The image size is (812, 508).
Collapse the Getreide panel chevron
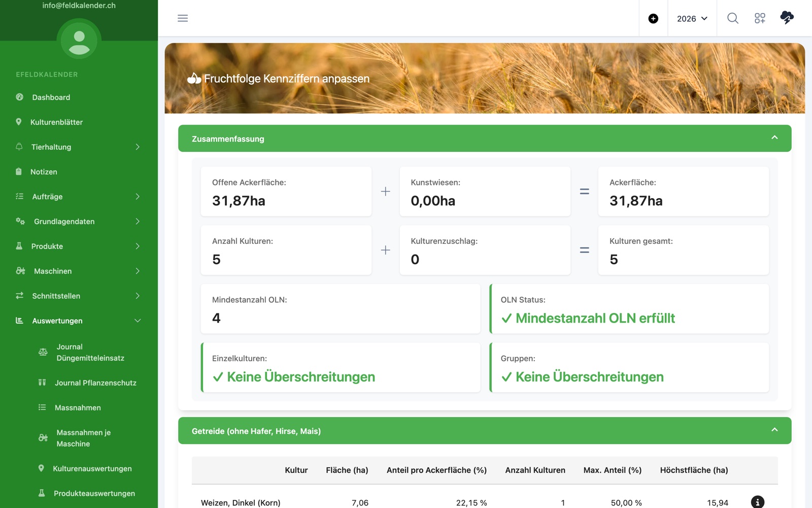click(x=774, y=430)
